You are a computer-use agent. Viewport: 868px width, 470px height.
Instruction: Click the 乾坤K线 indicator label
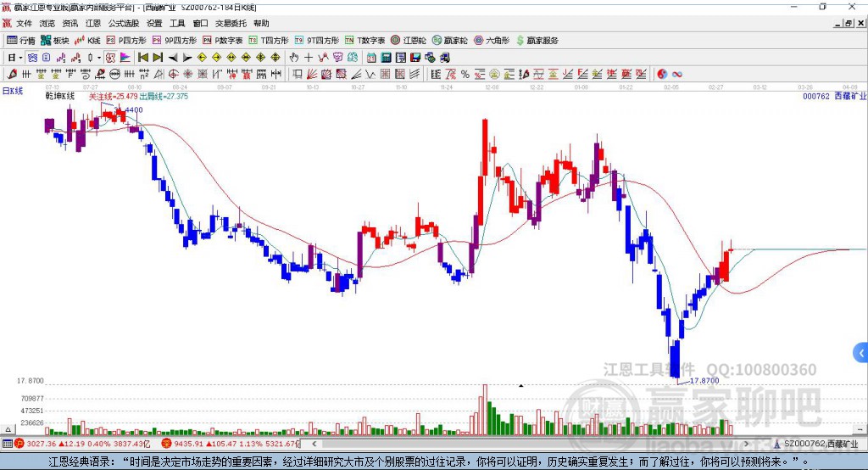(x=60, y=97)
